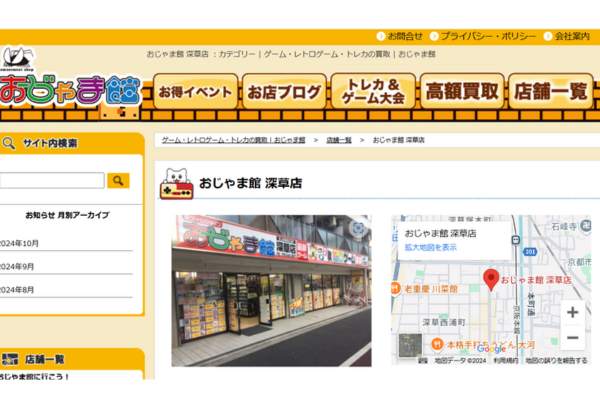Screen dimensions: 600x400
Task: Click the breadcrumb home link ゲーム・レトロゲーム
Action: pyautogui.click(x=233, y=140)
